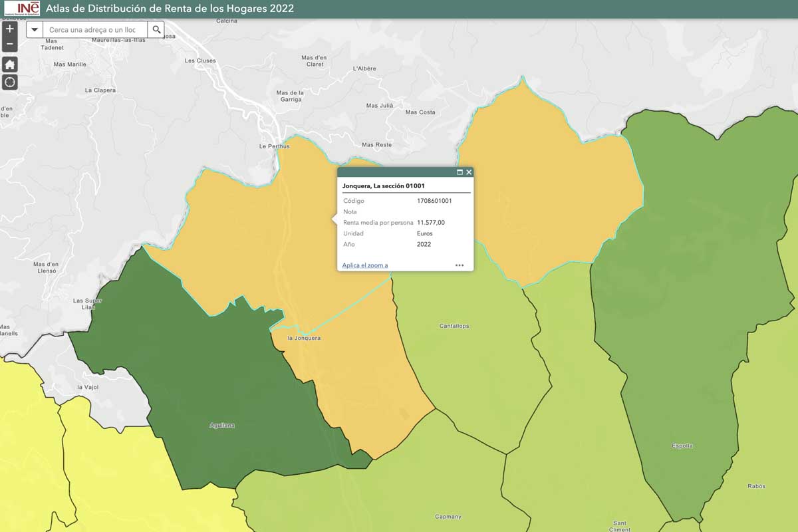Go to the default map home view
This screenshot has width=798, height=532.
9,65
